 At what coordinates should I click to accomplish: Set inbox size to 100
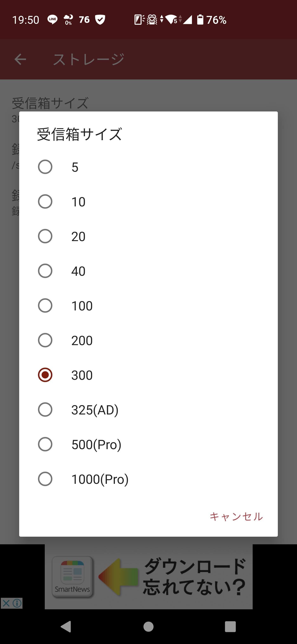click(148, 305)
